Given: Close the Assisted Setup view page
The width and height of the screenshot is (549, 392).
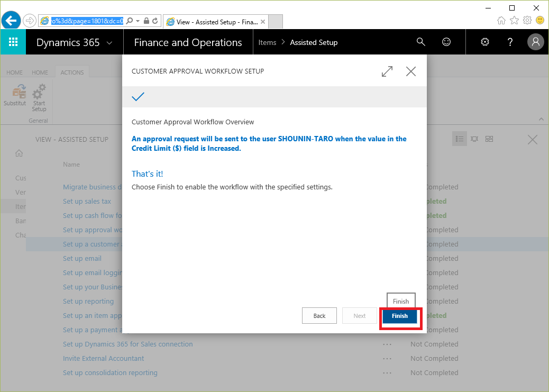Looking at the screenshot, I should [x=533, y=140].
